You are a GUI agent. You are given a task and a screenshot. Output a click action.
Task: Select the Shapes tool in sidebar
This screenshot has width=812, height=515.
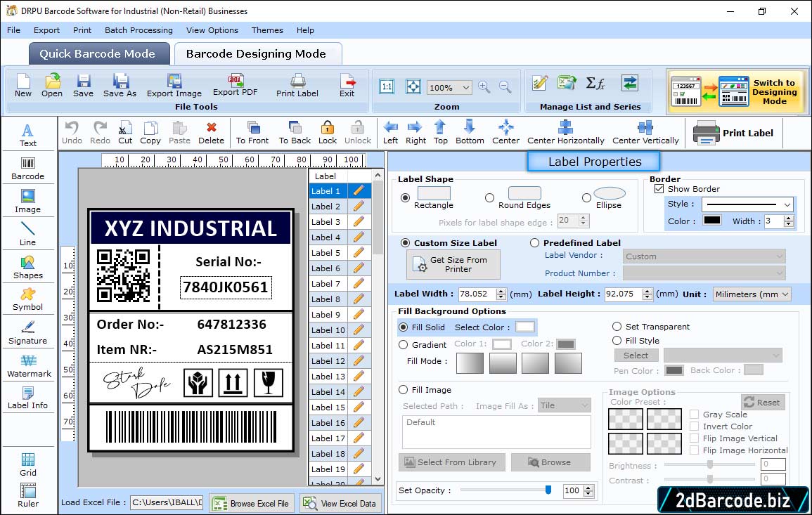[x=28, y=268]
